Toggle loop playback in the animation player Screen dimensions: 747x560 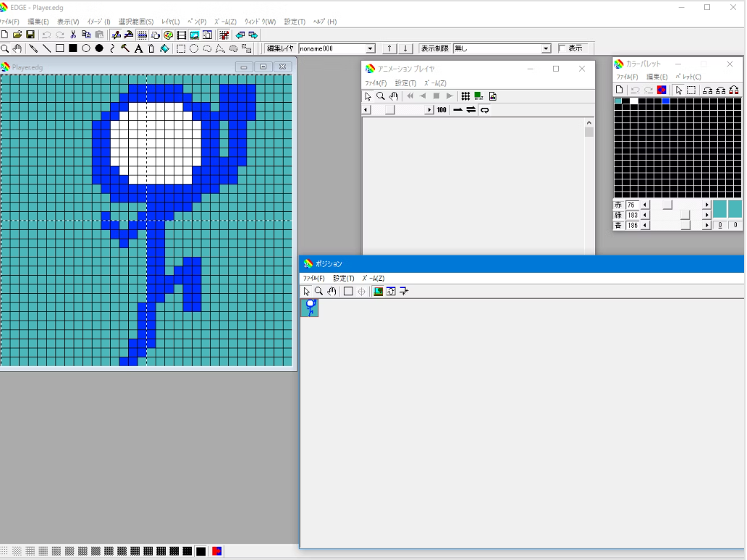coord(484,110)
